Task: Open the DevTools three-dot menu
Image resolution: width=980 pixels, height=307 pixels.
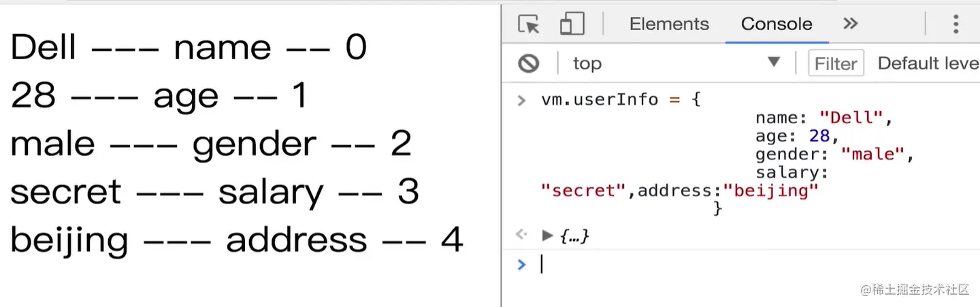Action: 955,25
